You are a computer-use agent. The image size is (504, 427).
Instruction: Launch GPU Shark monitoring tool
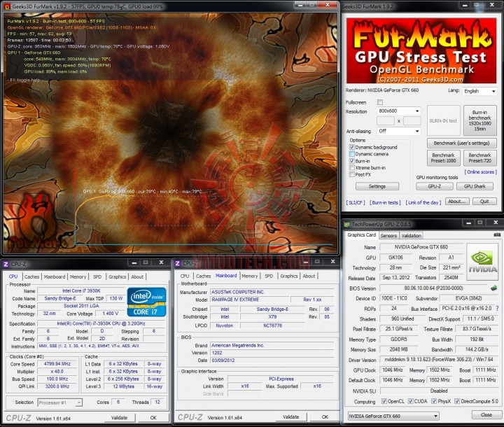[x=475, y=186]
